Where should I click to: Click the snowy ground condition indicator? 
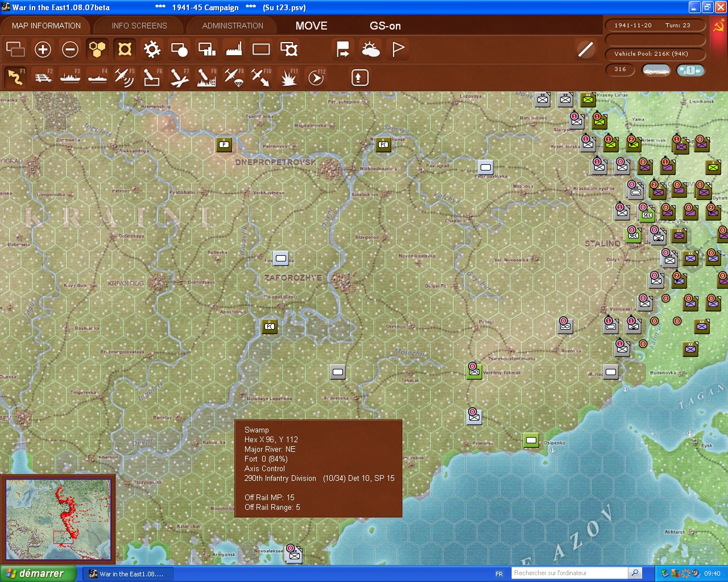coord(656,70)
